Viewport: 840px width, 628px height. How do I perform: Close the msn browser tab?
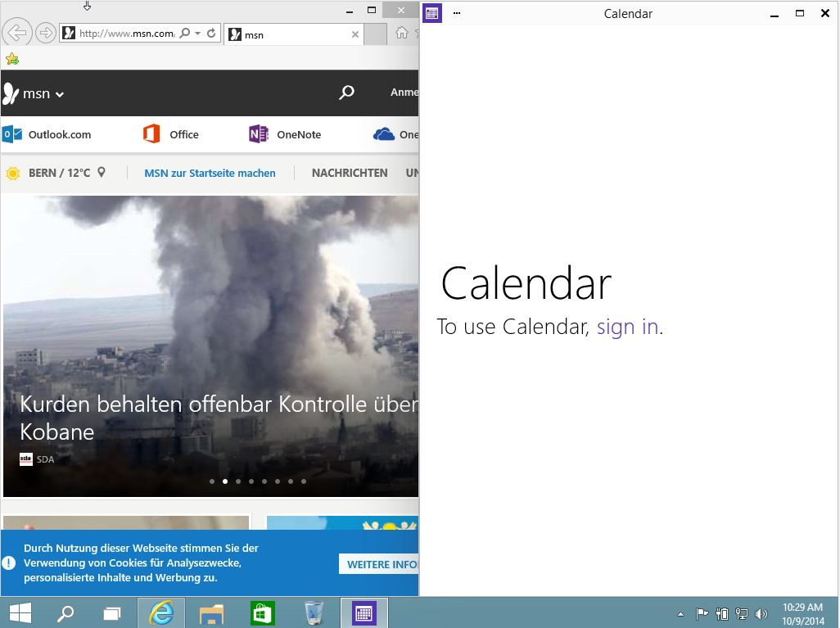click(x=355, y=34)
